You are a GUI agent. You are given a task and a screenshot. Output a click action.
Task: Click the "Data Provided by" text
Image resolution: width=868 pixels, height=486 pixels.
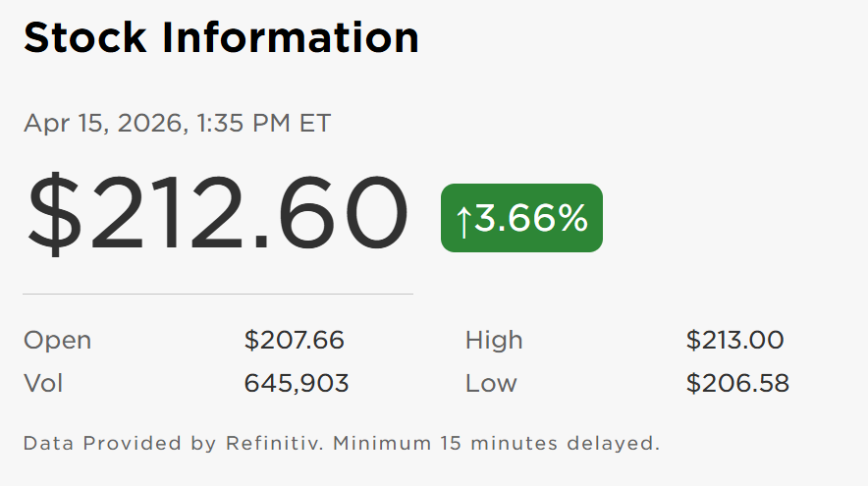point(119,443)
